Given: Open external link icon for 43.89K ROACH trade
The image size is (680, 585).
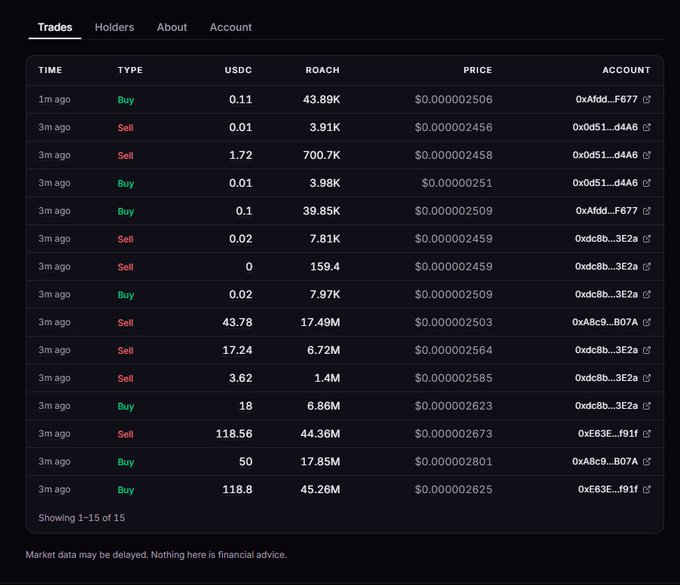Looking at the screenshot, I should coord(647,99).
